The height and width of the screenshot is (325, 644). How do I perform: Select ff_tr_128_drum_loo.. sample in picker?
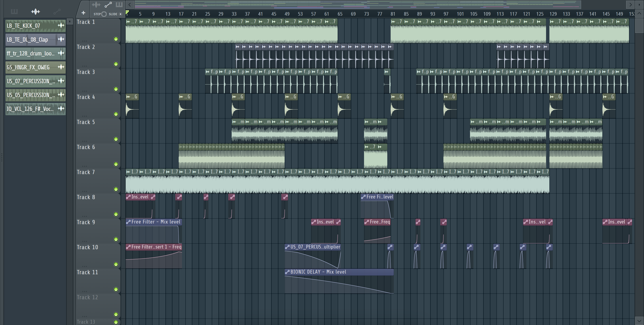[x=36, y=53]
